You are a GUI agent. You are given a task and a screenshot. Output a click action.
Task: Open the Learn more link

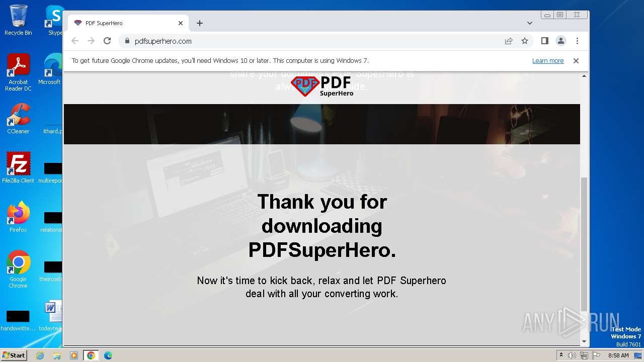[548, 61]
